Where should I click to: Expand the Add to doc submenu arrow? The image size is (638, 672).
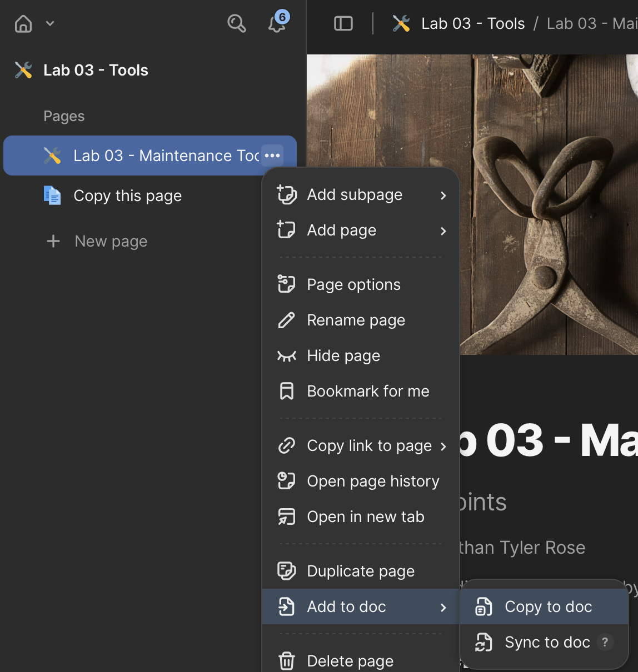coord(443,608)
